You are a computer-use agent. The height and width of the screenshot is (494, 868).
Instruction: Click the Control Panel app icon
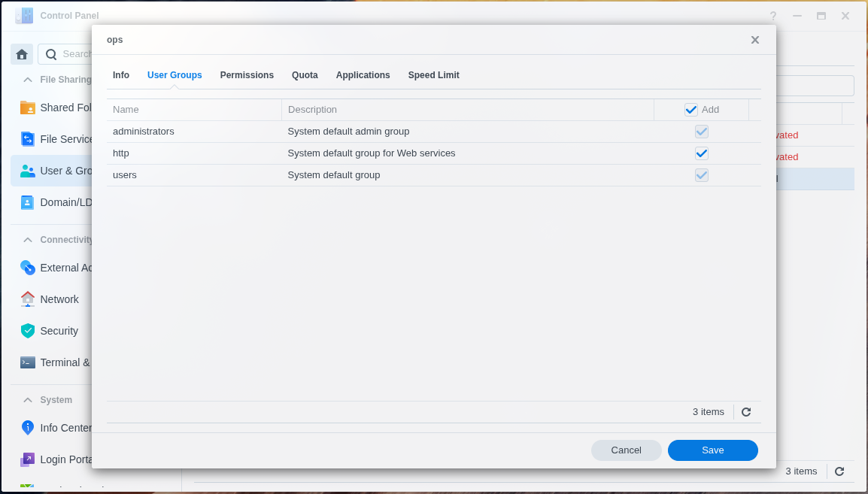click(x=24, y=16)
